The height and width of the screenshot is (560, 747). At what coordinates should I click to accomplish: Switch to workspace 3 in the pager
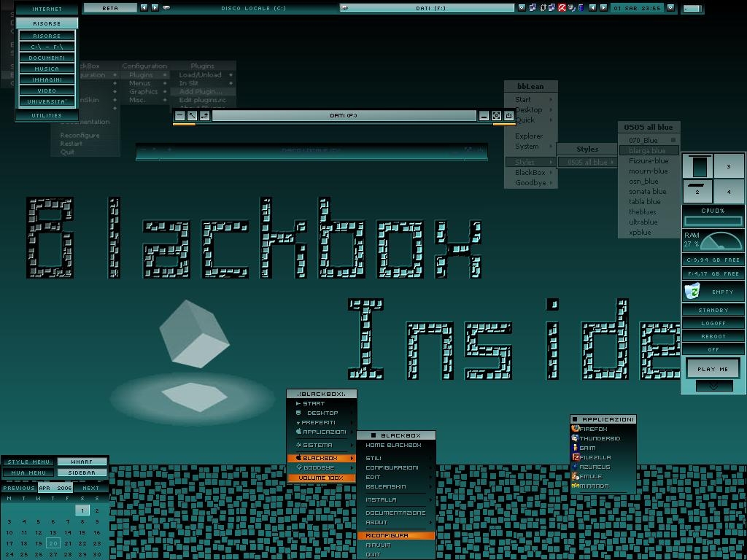coord(729,167)
